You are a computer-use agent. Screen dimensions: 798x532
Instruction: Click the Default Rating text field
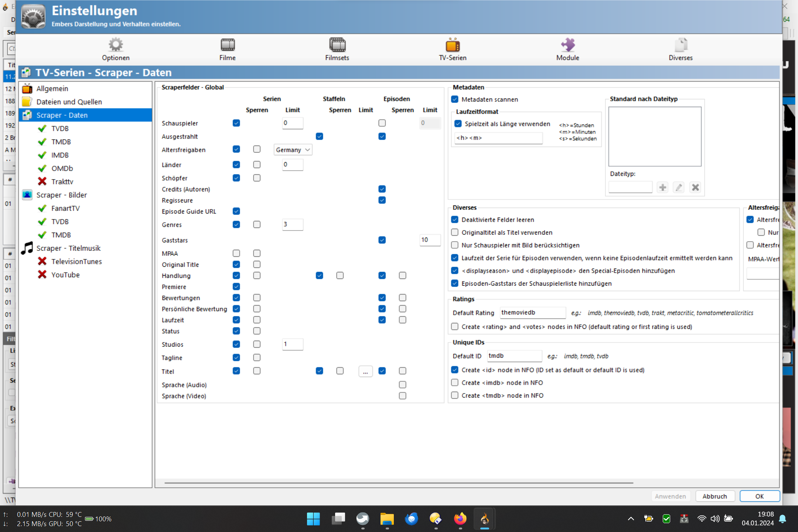click(533, 313)
